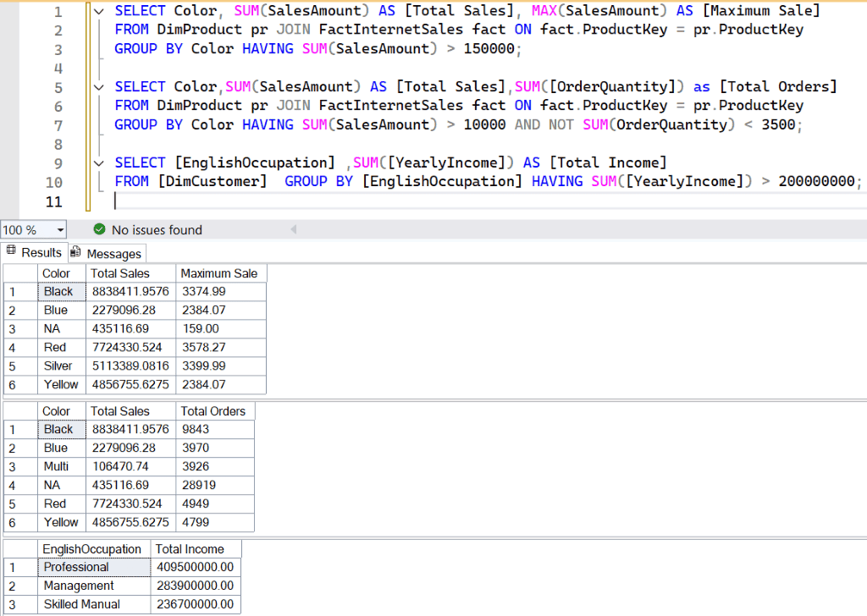Image resolution: width=867 pixels, height=616 pixels.
Task: Click the Messages notebook icon
Action: click(x=75, y=253)
